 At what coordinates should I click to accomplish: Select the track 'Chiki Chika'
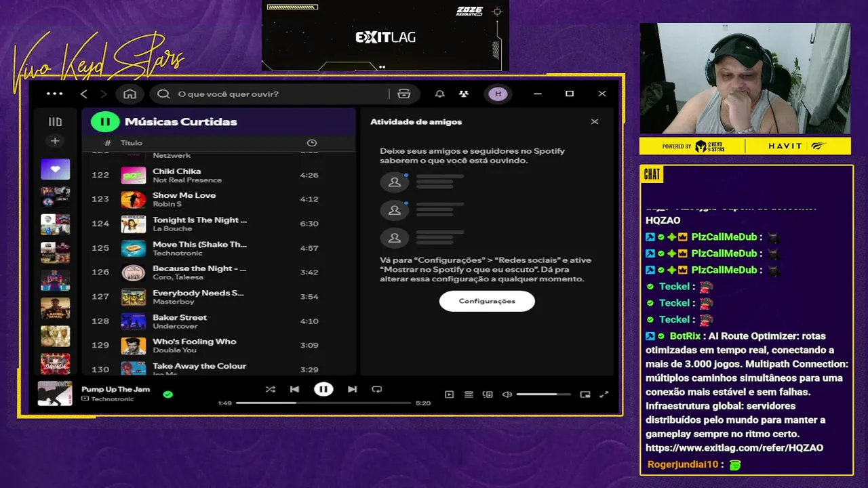[176, 171]
